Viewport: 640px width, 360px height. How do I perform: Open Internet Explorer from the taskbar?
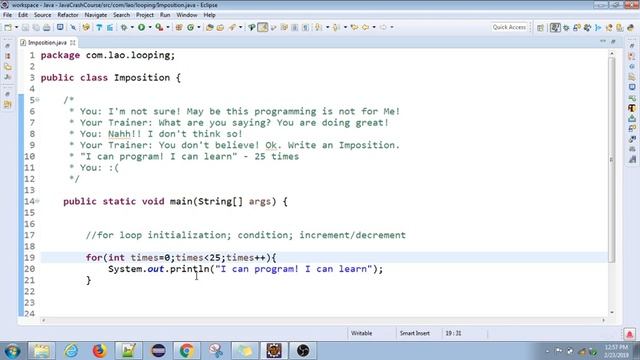71,351
